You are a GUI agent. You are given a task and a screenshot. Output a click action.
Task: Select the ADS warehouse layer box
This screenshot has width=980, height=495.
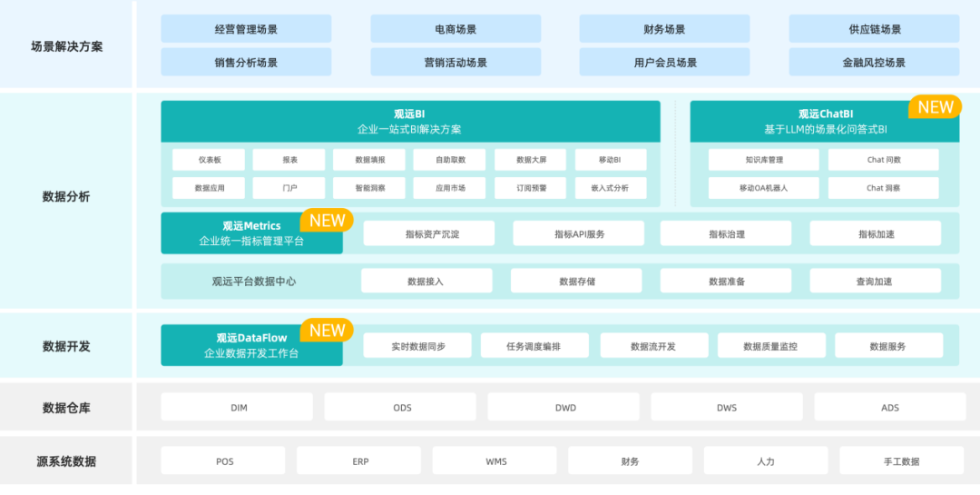click(890, 407)
